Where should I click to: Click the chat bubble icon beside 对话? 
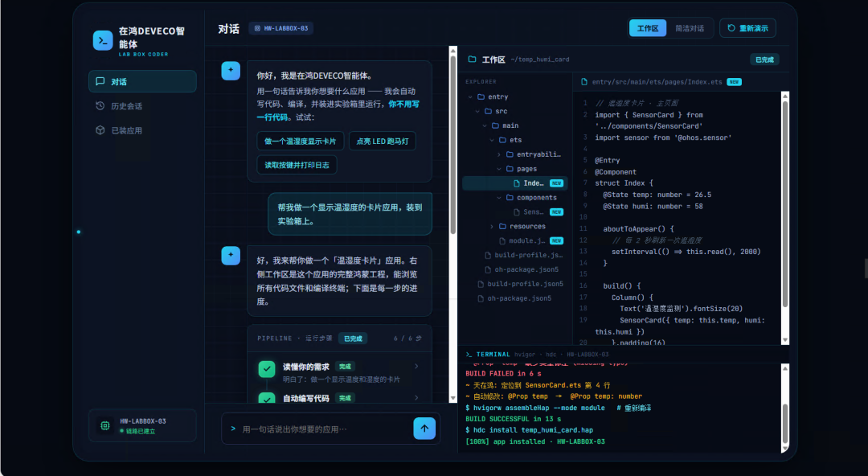click(x=100, y=81)
